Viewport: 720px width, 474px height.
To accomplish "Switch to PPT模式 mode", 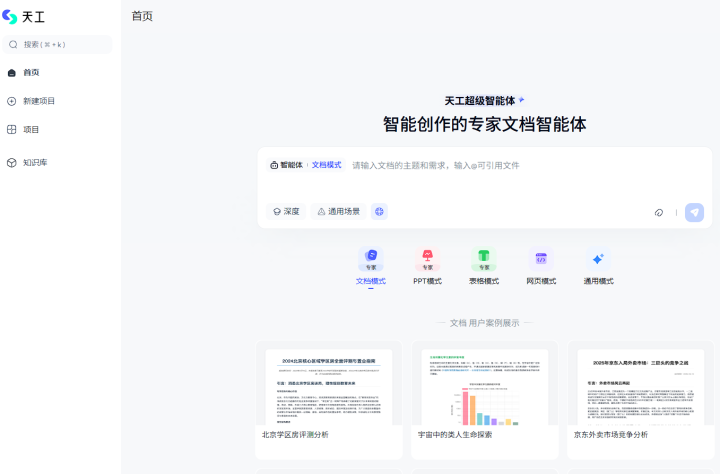I will coord(427,259).
